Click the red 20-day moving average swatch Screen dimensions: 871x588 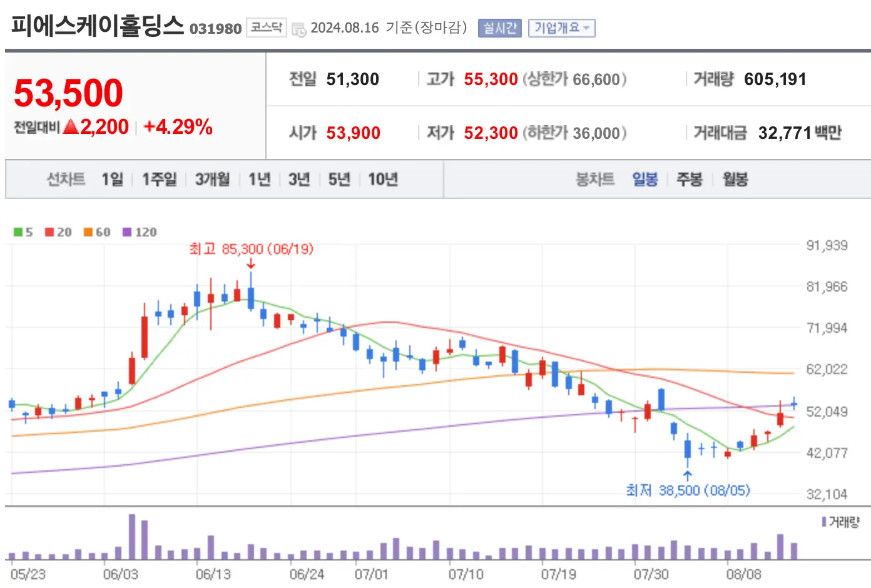[x=49, y=232]
